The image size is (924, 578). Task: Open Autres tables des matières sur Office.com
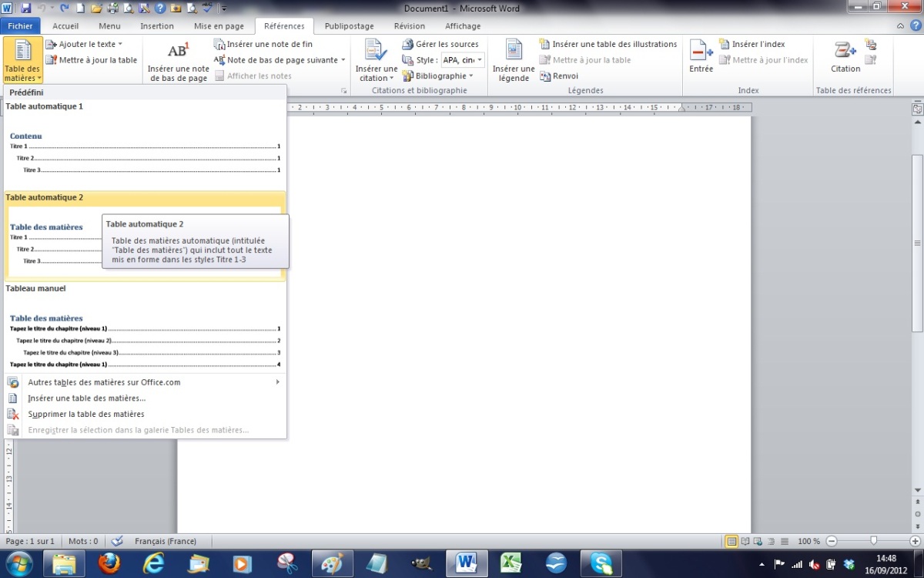(x=145, y=382)
